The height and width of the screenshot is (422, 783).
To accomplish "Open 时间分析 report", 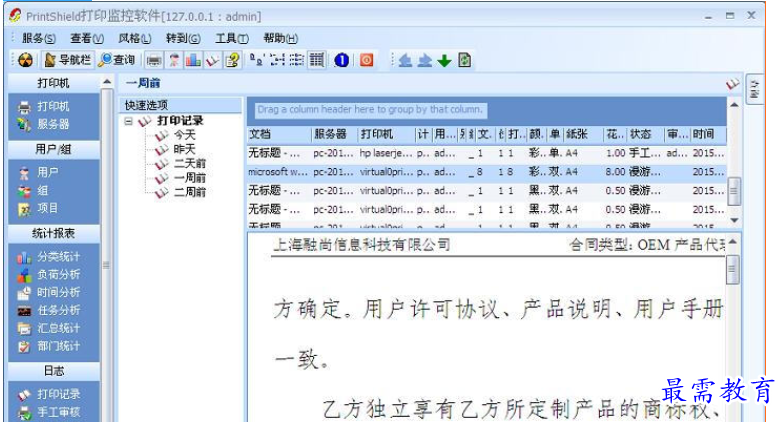I will point(49,292).
